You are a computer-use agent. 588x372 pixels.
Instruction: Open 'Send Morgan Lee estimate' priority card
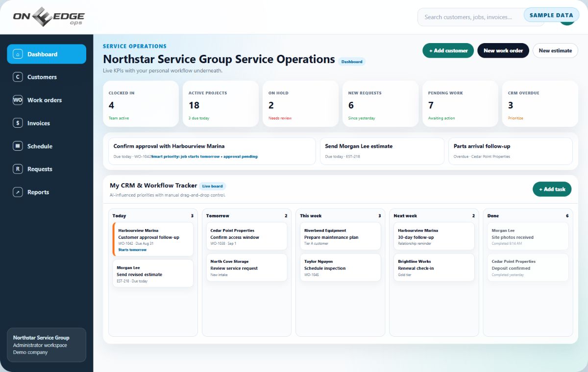pos(382,151)
